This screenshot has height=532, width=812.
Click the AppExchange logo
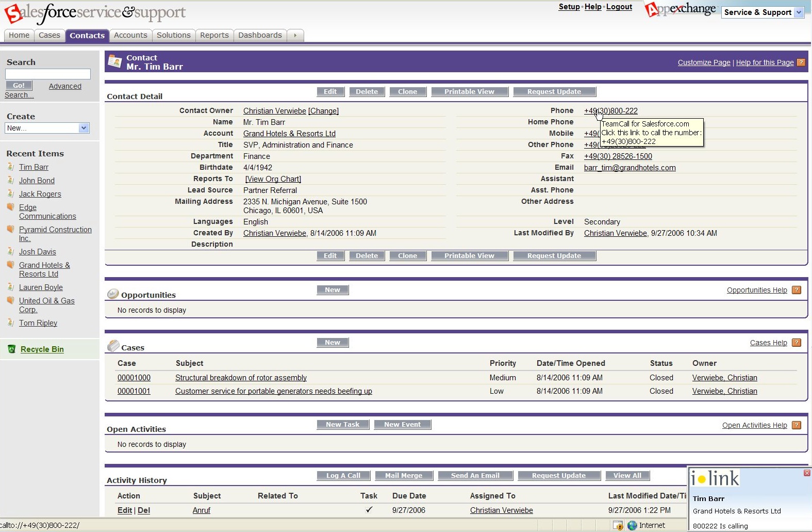point(680,10)
